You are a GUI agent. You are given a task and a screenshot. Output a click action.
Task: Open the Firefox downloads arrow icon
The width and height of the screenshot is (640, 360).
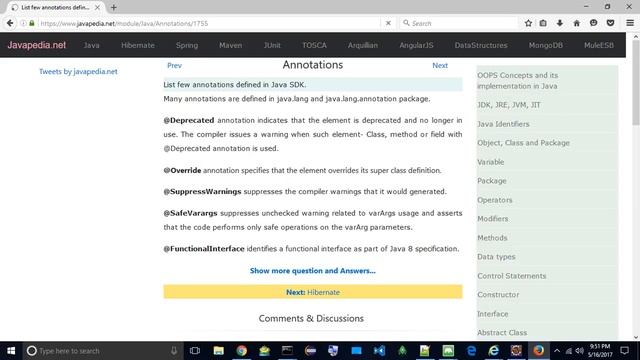coord(560,23)
